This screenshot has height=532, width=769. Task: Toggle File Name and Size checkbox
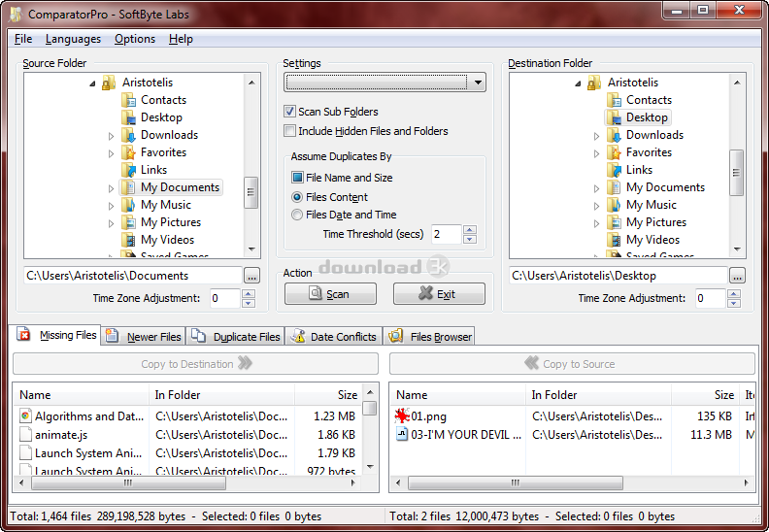click(297, 177)
